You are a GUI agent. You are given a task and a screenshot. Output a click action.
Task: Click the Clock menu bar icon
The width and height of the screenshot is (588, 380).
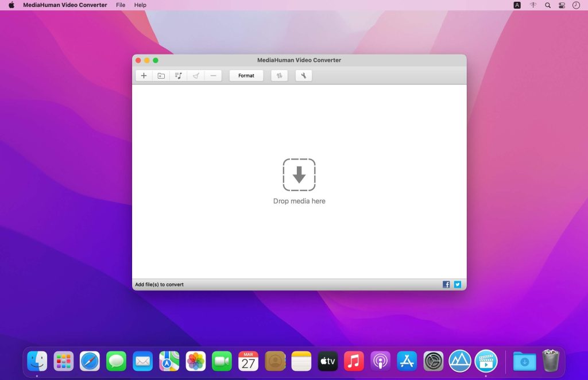point(576,5)
